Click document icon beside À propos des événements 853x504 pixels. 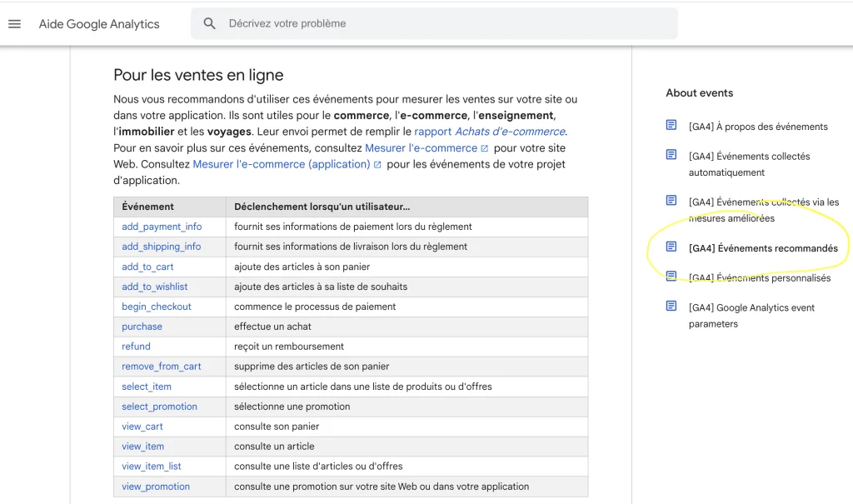(671, 125)
